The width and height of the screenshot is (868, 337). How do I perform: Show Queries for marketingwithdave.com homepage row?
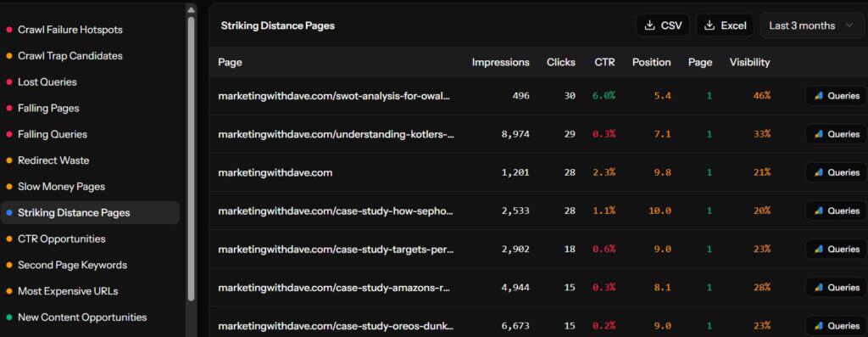click(x=836, y=172)
